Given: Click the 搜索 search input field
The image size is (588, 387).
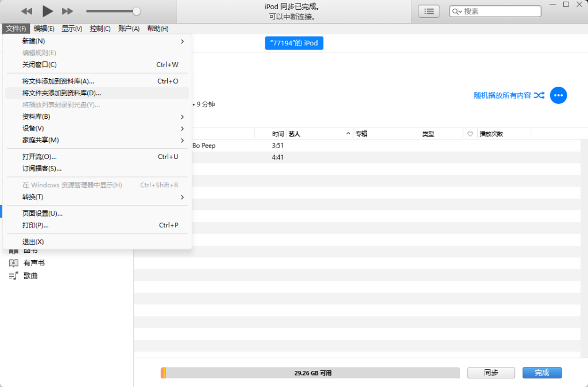Looking at the screenshot, I should 500,11.
